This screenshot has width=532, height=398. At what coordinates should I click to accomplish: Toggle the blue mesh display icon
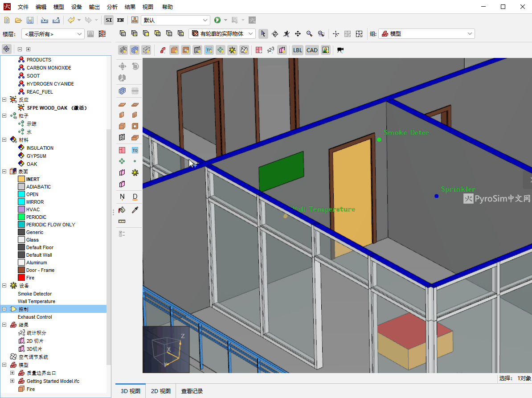click(x=135, y=50)
